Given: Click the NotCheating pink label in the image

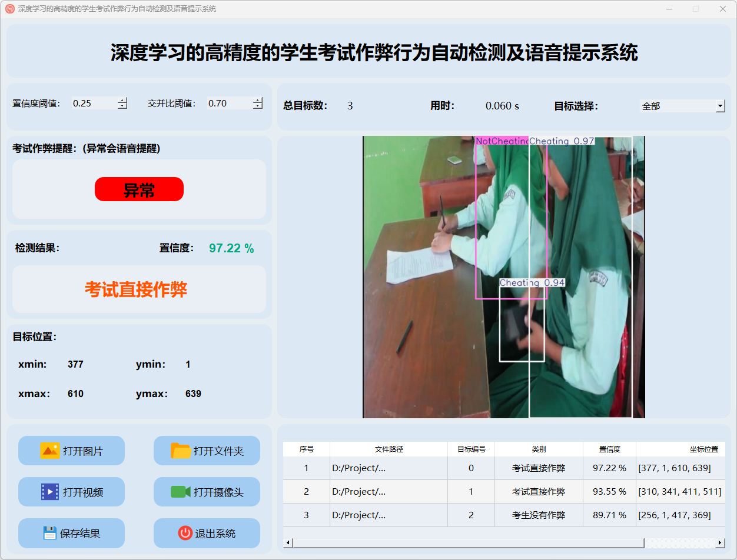Looking at the screenshot, I should coord(502,141).
